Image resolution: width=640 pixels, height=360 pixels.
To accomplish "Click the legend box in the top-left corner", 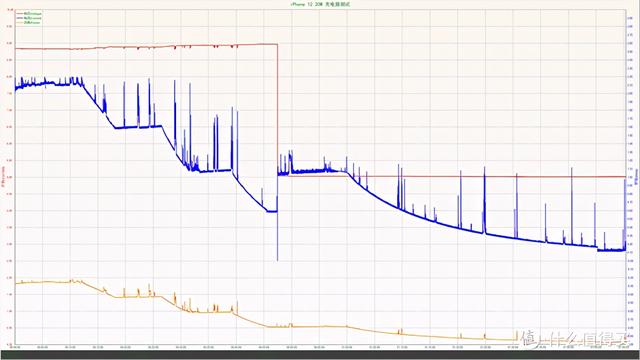I will [29, 18].
